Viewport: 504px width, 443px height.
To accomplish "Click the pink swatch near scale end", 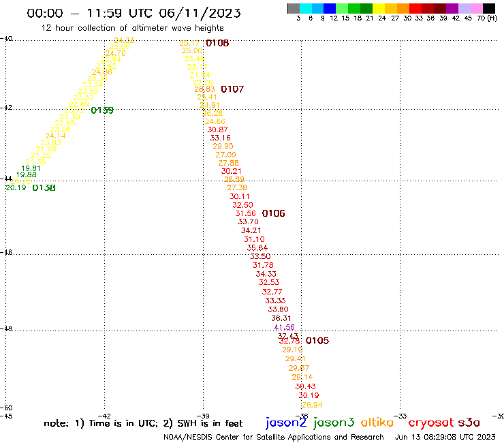I will pyautogui.click(x=476, y=8).
